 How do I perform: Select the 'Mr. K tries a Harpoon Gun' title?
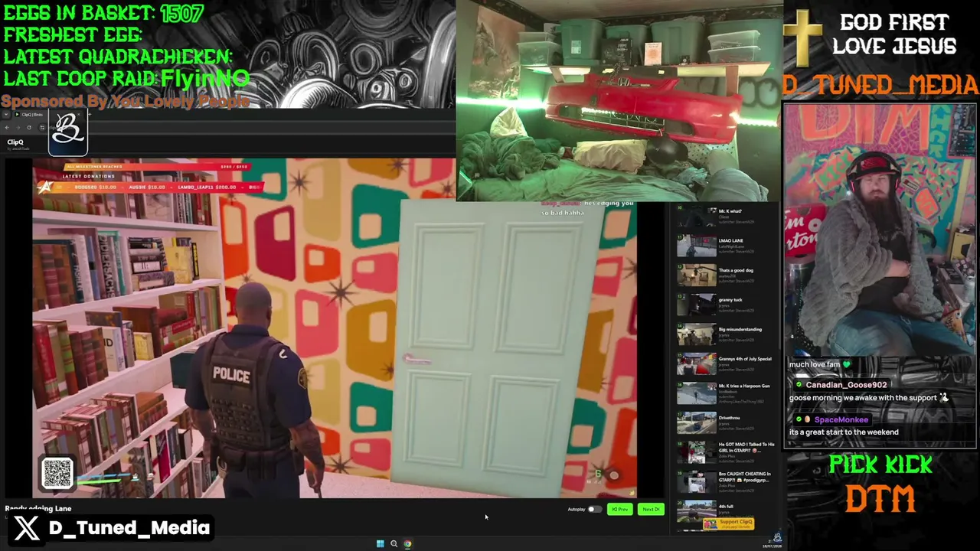[x=744, y=386]
